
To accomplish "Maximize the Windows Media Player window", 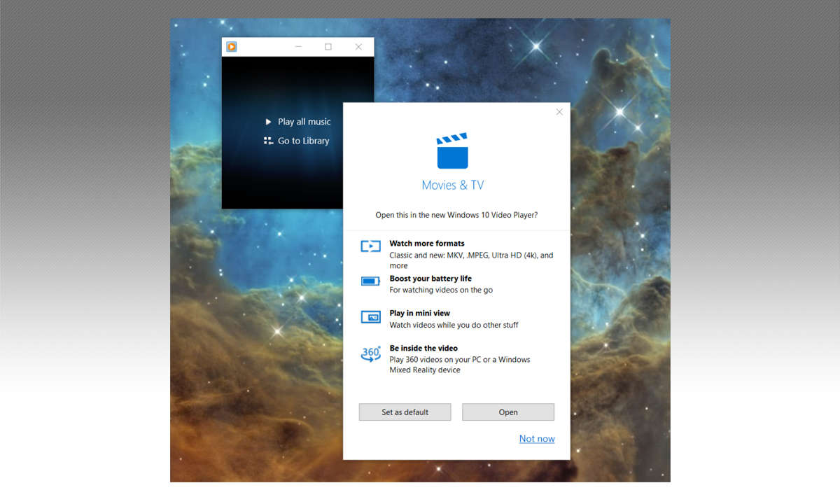I will (x=328, y=47).
